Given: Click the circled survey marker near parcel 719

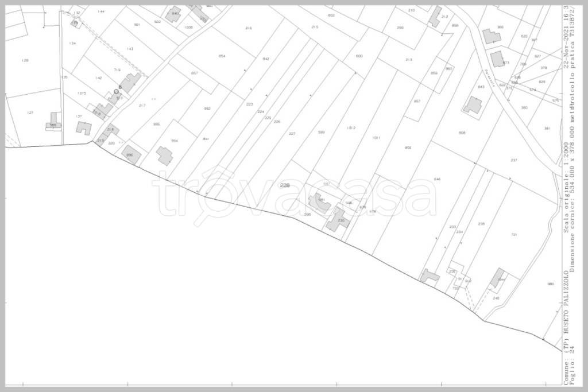Looking at the screenshot, I should (117, 91).
